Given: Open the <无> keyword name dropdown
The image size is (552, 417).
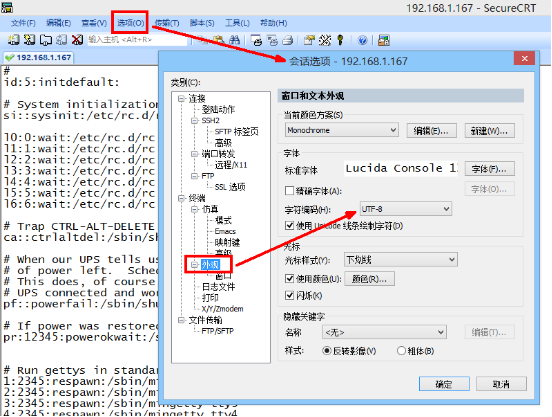Looking at the screenshot, I should [384, 332].
